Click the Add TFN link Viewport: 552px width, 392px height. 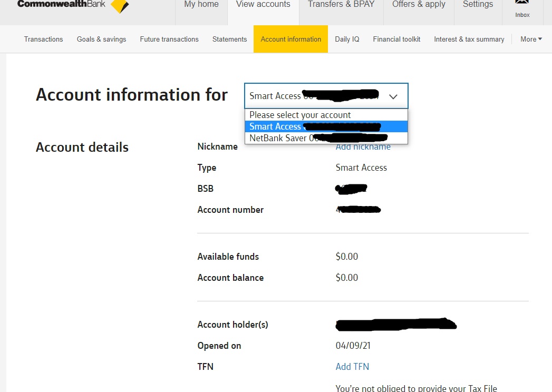pos(352,367)
